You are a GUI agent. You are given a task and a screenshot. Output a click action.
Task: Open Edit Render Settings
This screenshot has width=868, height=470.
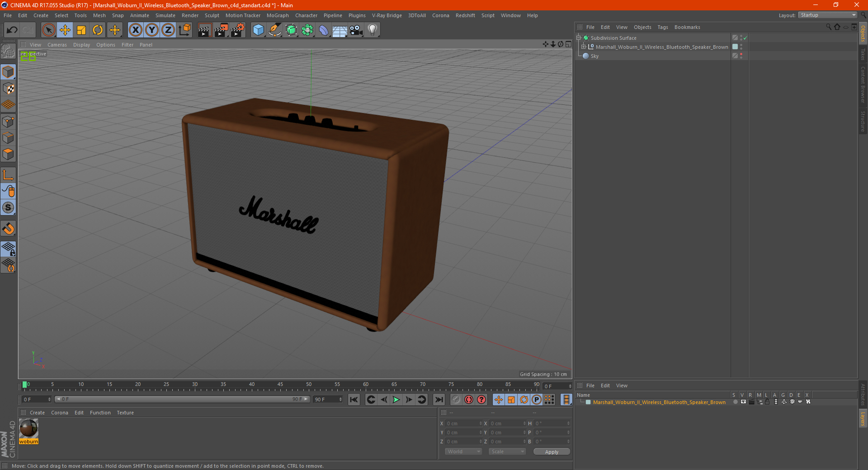238,30
